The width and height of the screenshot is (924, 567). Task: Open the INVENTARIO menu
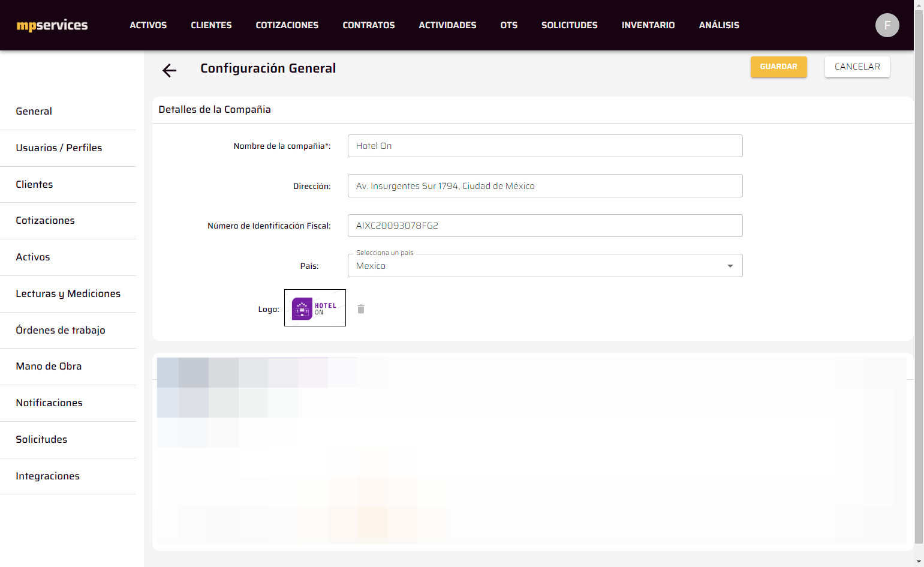648,25
